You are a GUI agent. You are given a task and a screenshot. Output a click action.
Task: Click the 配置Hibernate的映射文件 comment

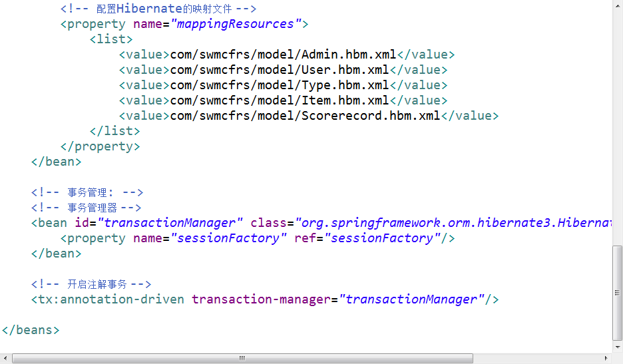click(158, 9)
